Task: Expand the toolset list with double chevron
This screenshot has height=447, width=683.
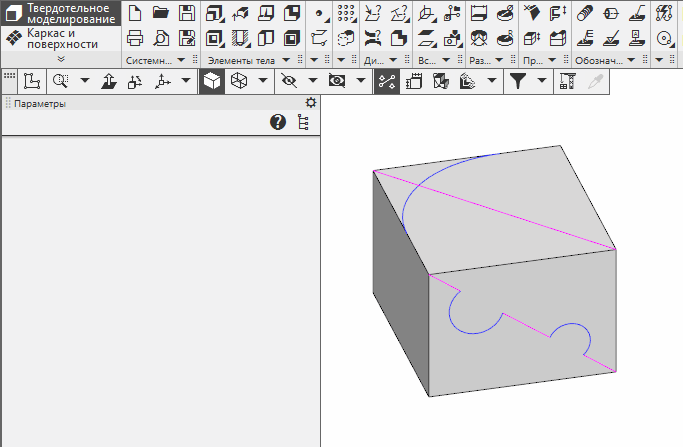Action: pyautogui.click(x=61, y=60)
